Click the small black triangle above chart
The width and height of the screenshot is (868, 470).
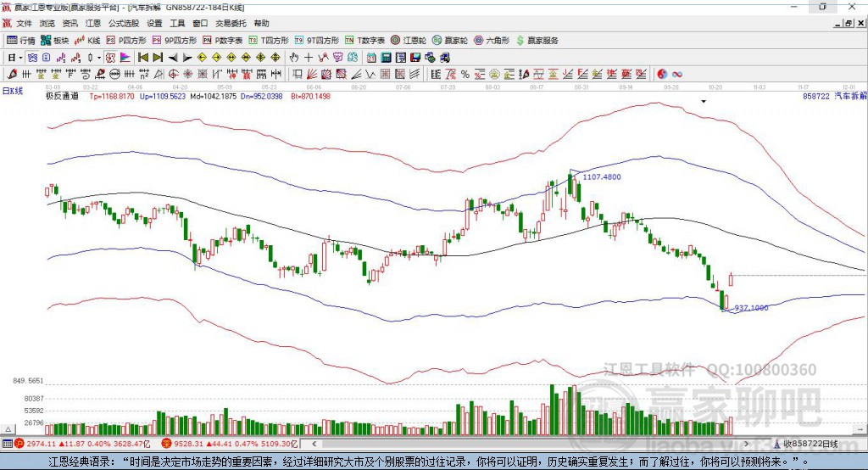pos(704,102)
